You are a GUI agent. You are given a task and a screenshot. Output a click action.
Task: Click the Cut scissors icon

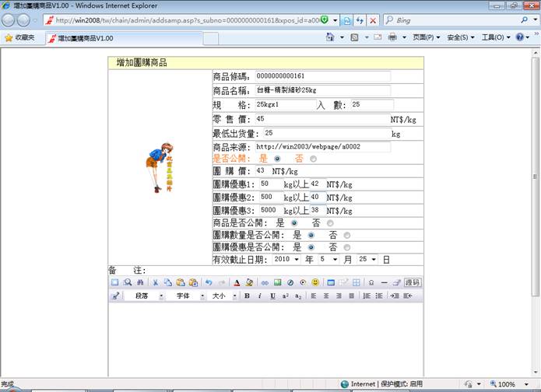(x=156, y=282)
